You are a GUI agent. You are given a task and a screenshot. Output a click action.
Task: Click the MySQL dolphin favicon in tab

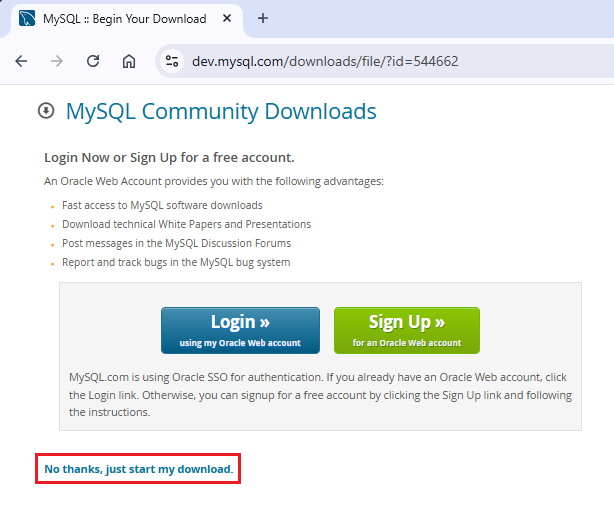(x=27, y=18)
